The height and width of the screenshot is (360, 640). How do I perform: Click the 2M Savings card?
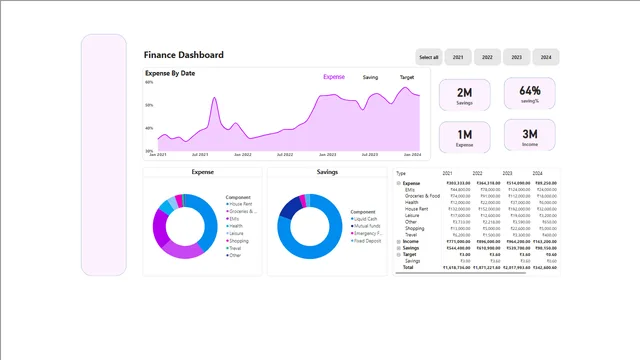(x=464, y=95)
